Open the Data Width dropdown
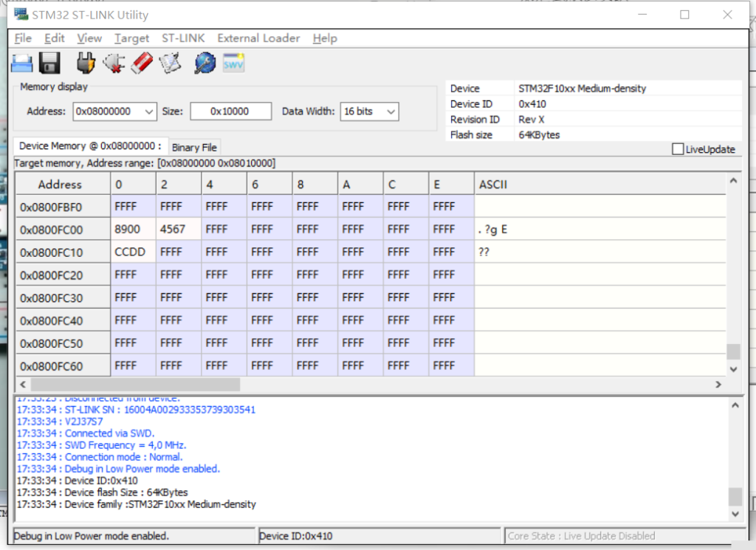The height and width of the screenshot is (550, 756). click(x=391, y=111)
